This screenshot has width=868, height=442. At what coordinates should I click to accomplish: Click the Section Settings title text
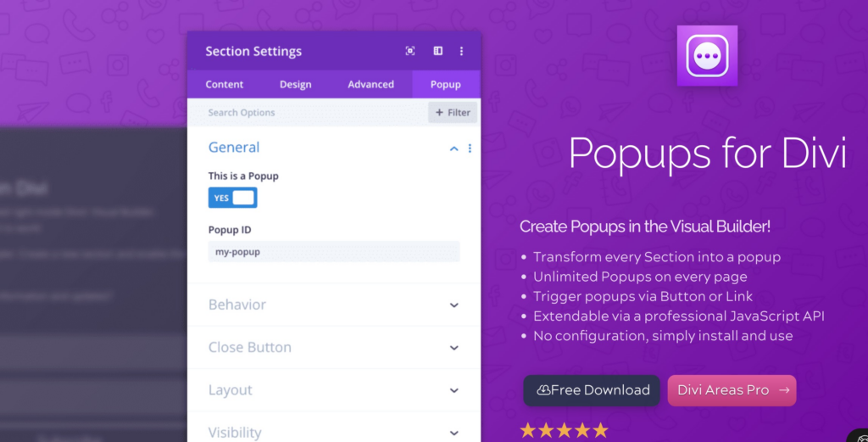253,51
